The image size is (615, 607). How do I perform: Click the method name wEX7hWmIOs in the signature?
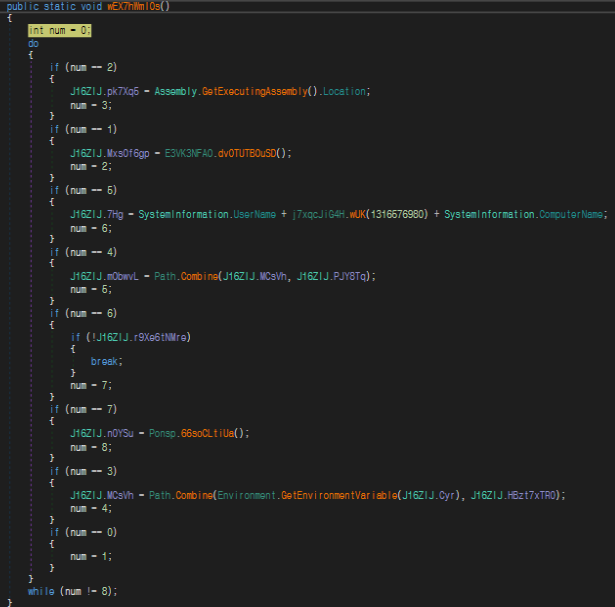pyautogui.click(x=134, y=6)
